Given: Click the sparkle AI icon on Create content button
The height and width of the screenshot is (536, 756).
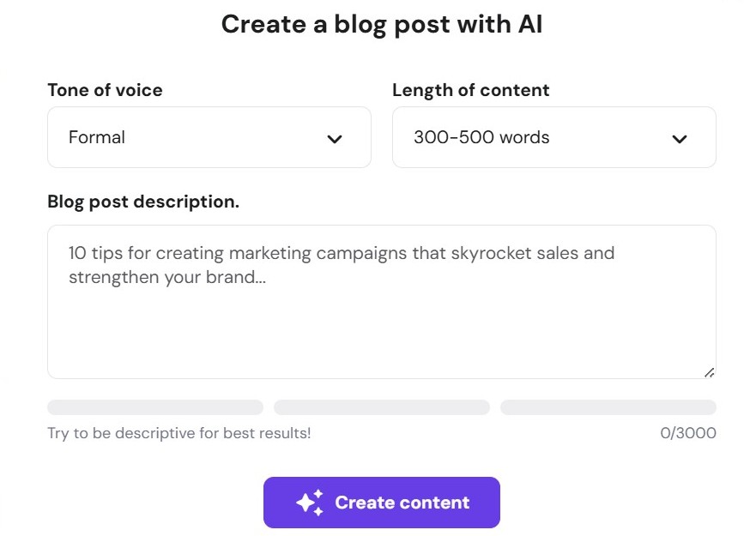Looking at the screenshot, I should (x=310, y=502).
